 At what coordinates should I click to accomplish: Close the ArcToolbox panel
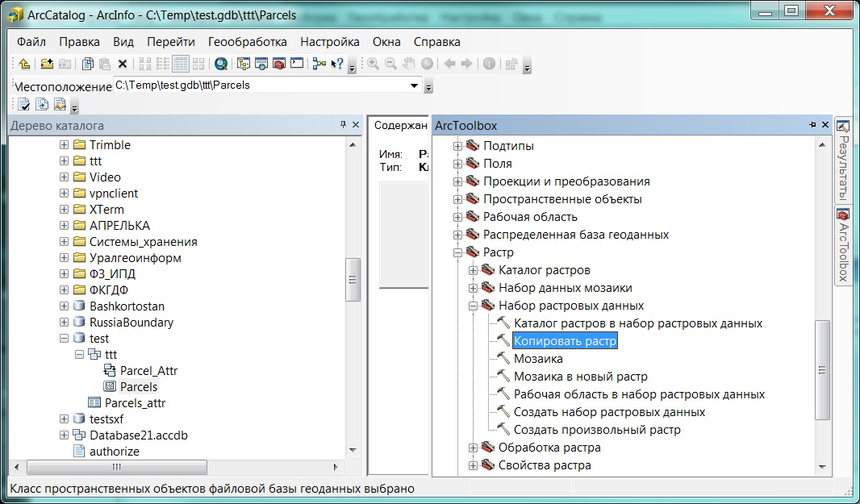coord(825,125)
